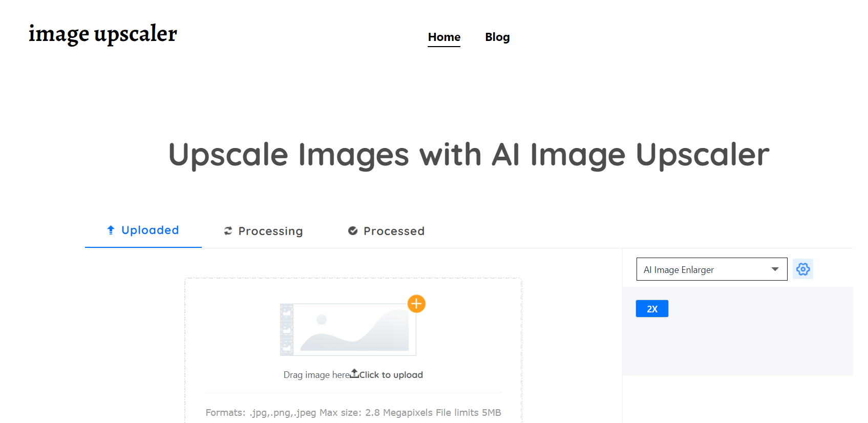Expand the enlarger options list
Screen dimensions: 868x423
pyautogui.click(x=711, y=269)
